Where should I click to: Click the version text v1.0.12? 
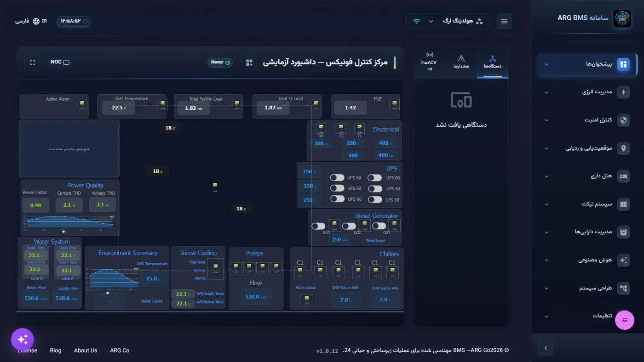pyautogui.click(x=327, y=351)
